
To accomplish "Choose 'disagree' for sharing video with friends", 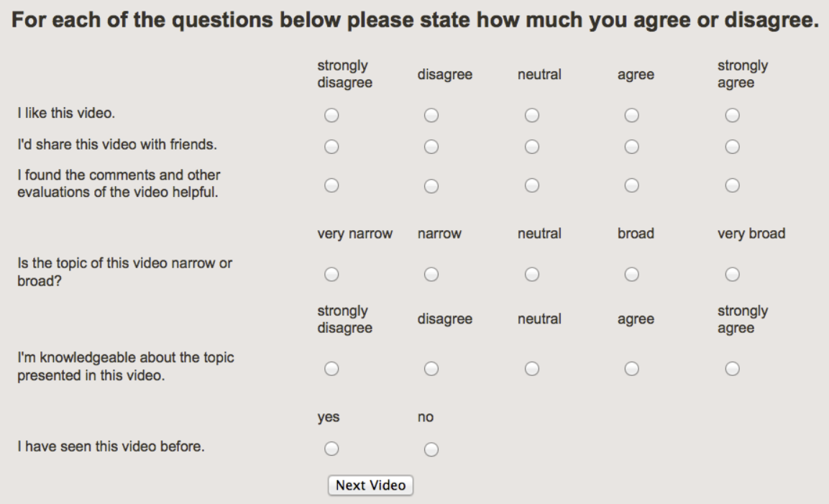I will click(431, 147).
